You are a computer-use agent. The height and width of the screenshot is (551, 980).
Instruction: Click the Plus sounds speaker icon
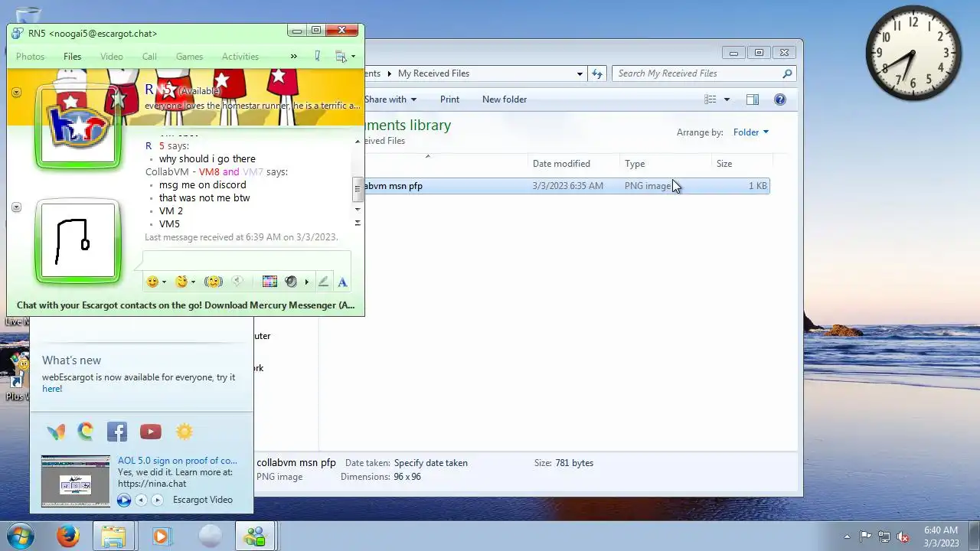click(291, 282)
